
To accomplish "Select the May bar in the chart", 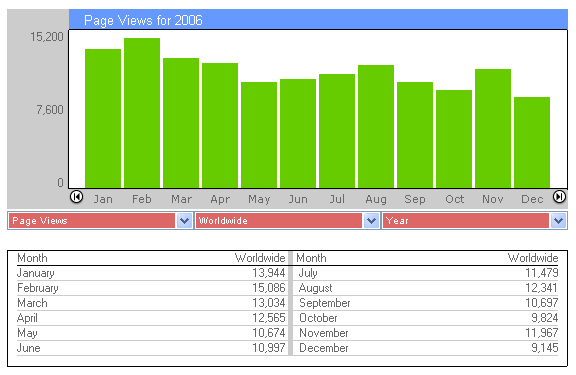I will click(x=259, y=135).
